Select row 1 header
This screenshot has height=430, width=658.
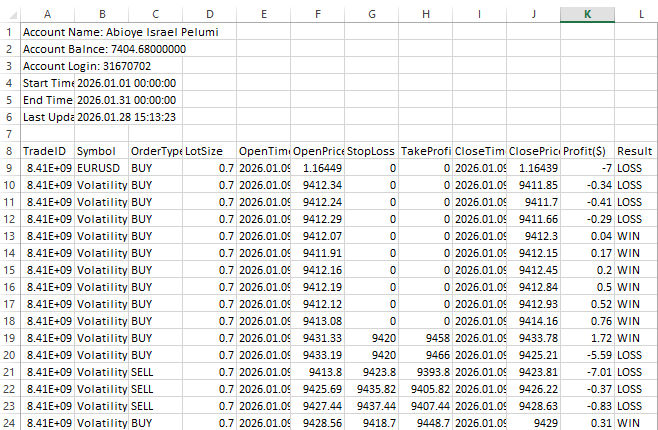click(x=10, y=32)
